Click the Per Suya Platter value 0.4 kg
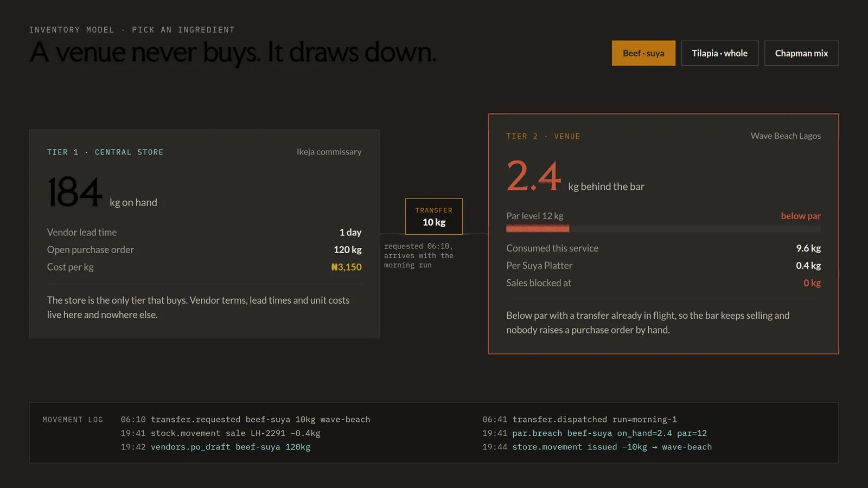This screenshot has width=868, height=488. pyautogui.click(x=808, y=265)
